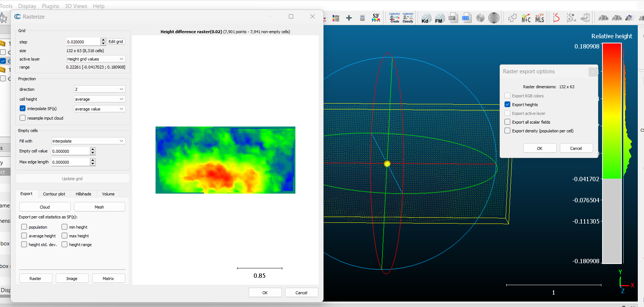This screenshot has height=307, width=644.
Task: Uncheck the interpolate SF(s) checkbox
Action: coord(23,109)
